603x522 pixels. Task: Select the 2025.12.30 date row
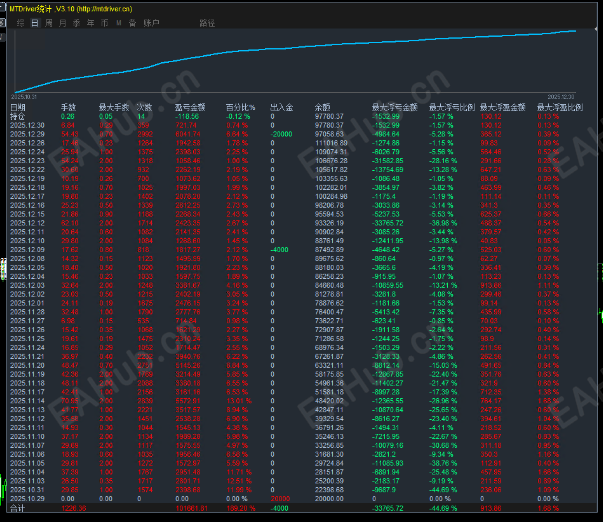27,125
